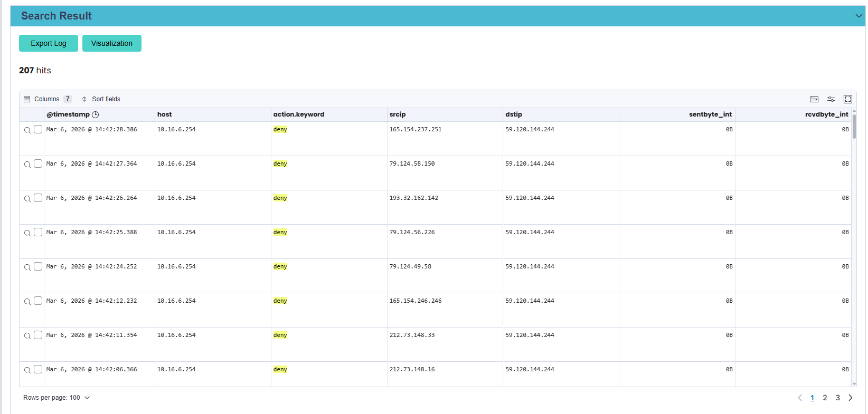Click table vertical scrollbar thumb
The image size is (868, 414).
[x=854, y=126]
